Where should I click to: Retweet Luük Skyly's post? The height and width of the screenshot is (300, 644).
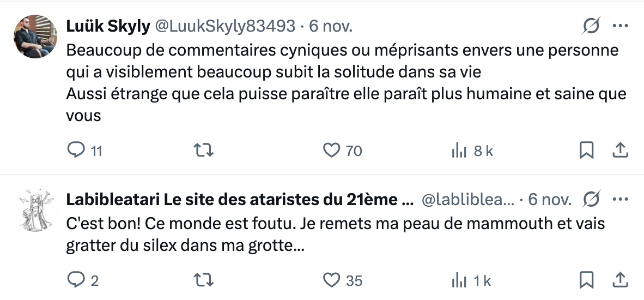pyautogui.click(x=204, y=151)
